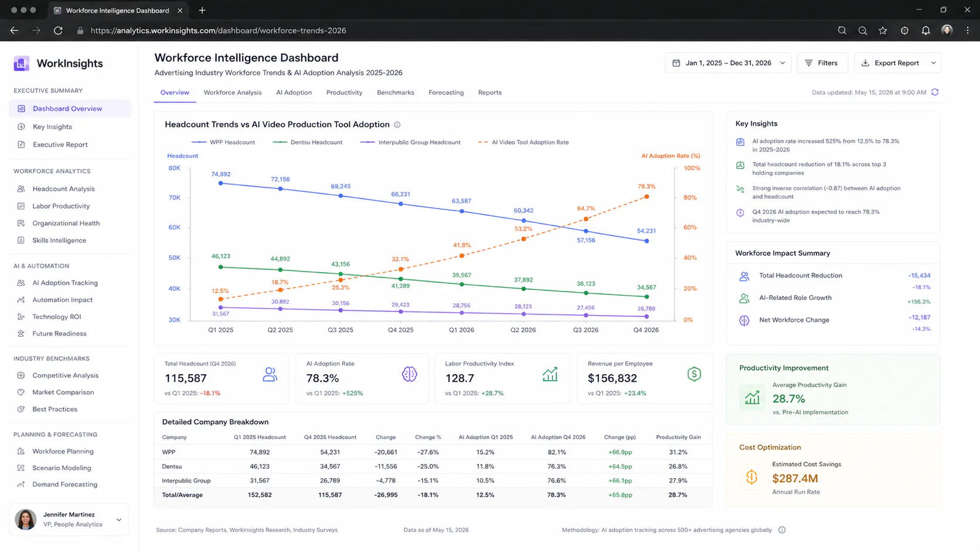Screen dimensions: 980x552
Task: Click the Skills Intelligence sidebar icon
Action: 21,240
